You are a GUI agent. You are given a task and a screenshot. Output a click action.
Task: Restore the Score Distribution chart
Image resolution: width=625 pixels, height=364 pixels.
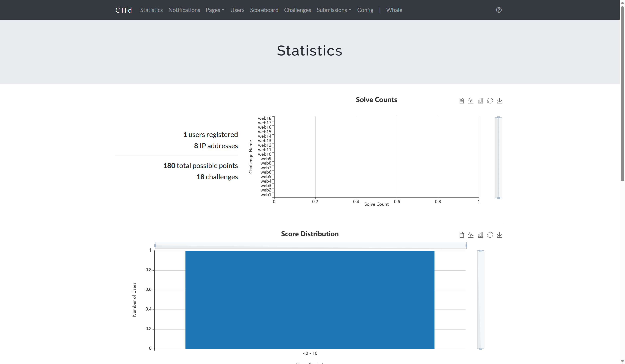[x=490, y=235]
